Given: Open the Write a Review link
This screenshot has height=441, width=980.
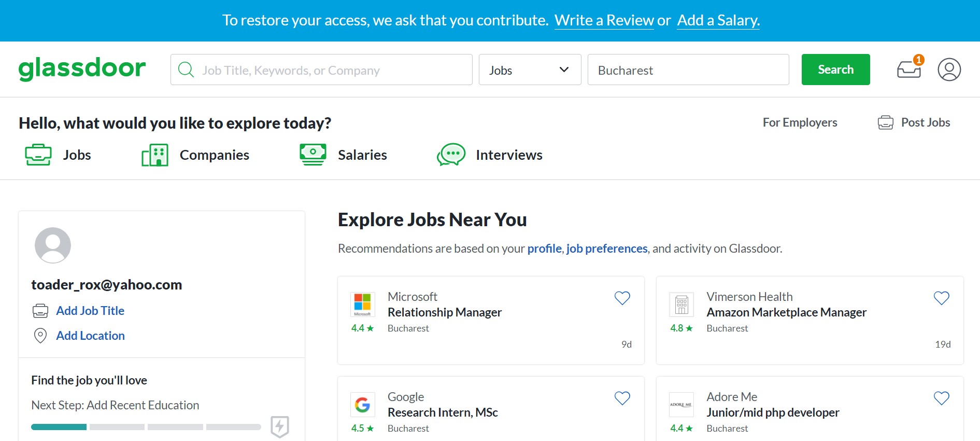Looking at the screenshot, I should (x=604, y=20).
